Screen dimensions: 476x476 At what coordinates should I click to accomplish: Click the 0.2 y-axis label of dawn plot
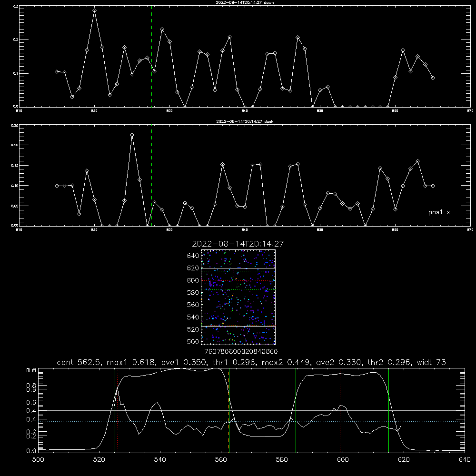pos(16,39)
